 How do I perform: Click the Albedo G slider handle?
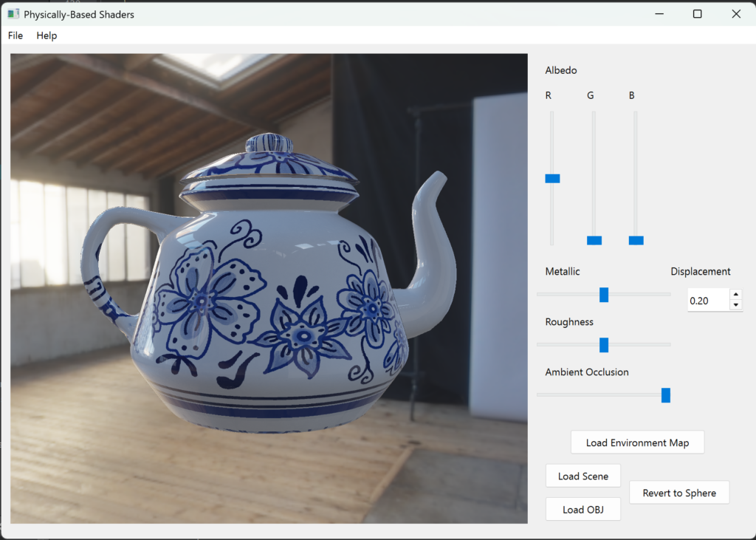click(x=594, y=240)
